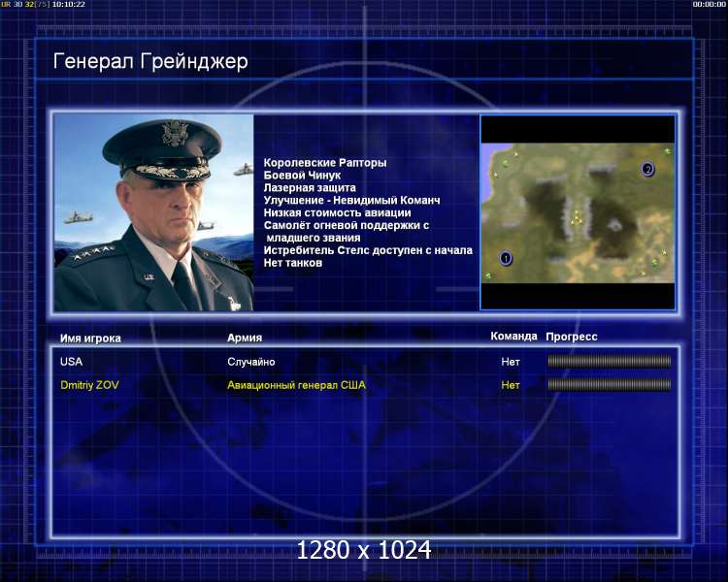Screen dimensions: 728x582
Task: Click the text "Королевские Рапторы"
Action: point(325,163)
